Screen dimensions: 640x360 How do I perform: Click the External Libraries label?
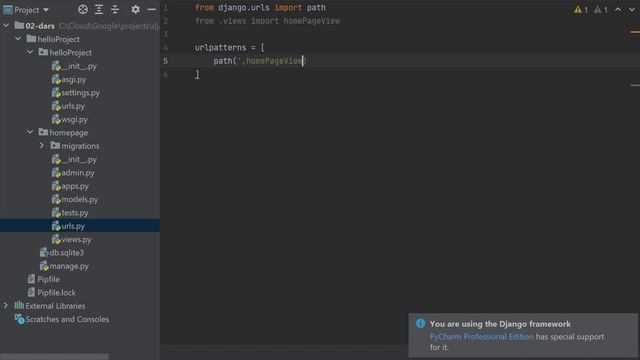[55, 306]
